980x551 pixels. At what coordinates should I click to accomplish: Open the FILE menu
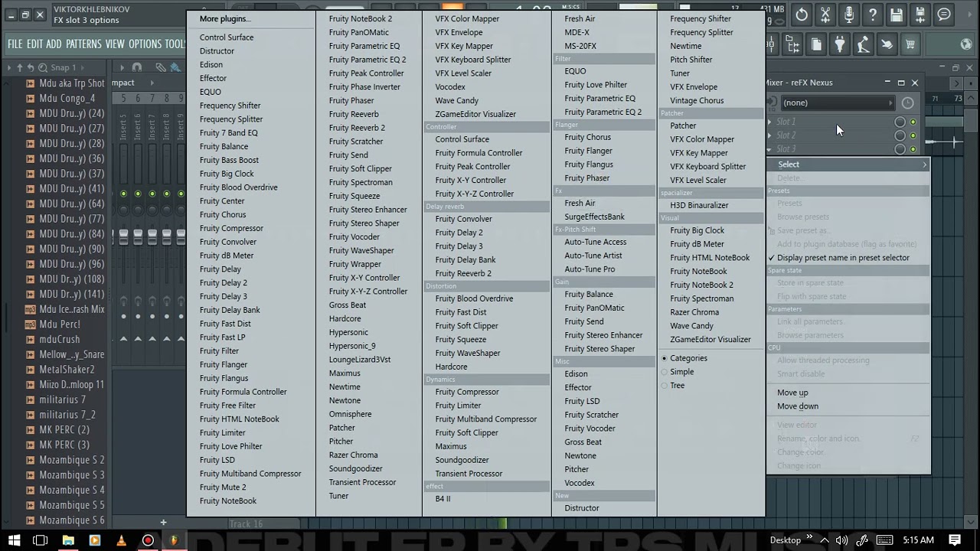[15, 44]
